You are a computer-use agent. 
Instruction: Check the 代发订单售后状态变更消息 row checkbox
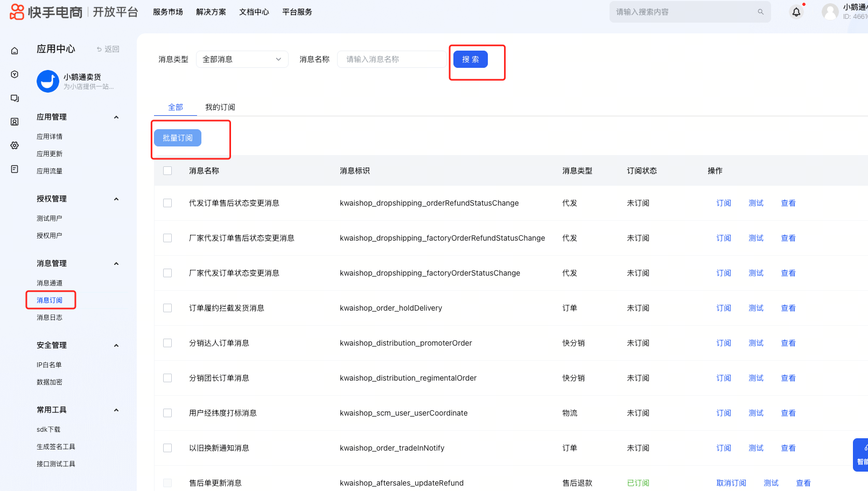click(x=167, y=203)
